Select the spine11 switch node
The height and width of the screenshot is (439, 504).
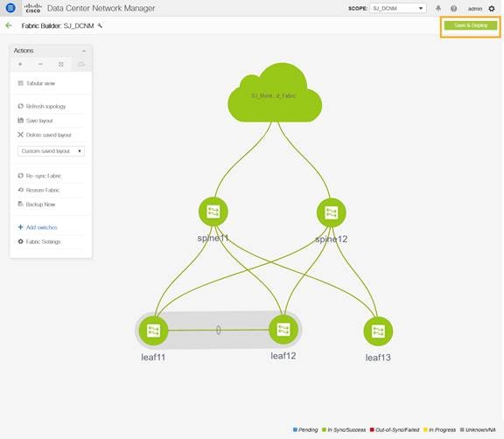pos(213,212)
